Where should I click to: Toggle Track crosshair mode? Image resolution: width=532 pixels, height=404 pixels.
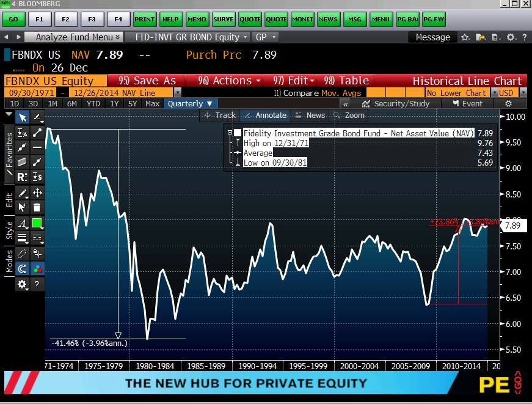tap(219, 115)
